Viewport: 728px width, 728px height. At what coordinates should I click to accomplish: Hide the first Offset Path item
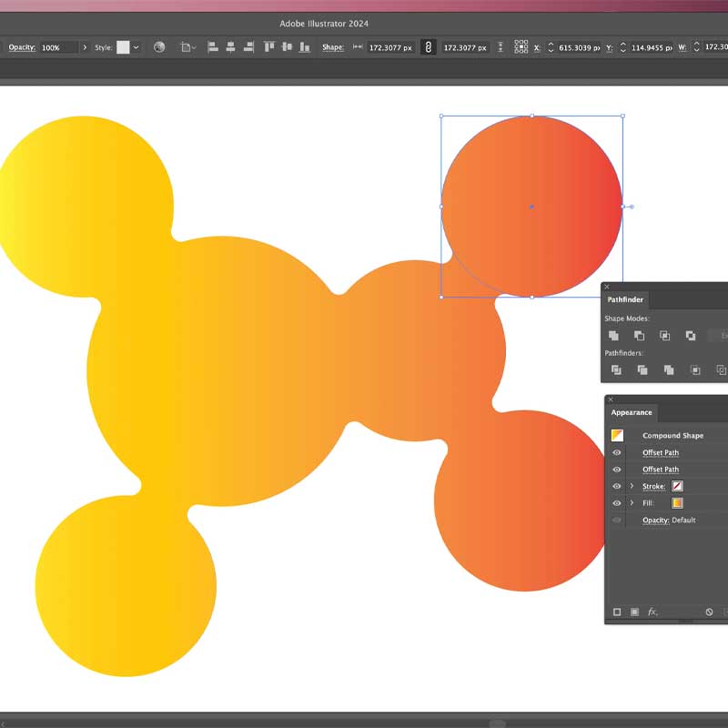[616, 452]
